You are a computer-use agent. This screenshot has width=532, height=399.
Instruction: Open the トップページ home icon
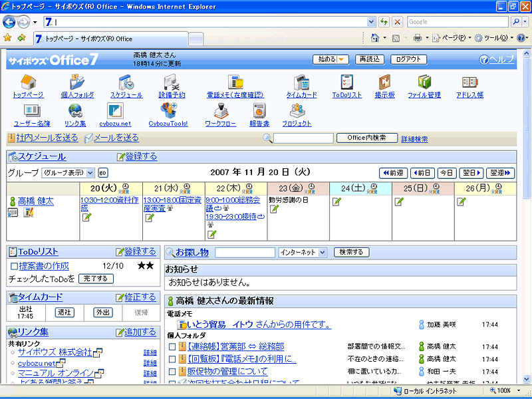[28, 82]
